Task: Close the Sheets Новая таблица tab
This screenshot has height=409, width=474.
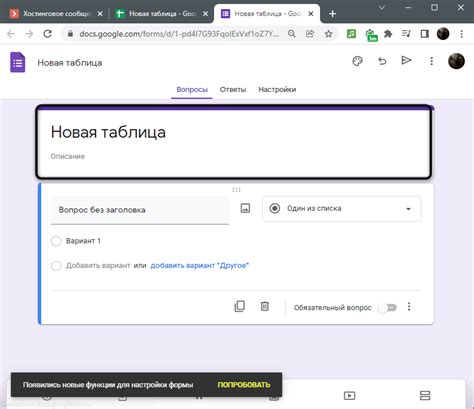Action: (x=206, y=14)
